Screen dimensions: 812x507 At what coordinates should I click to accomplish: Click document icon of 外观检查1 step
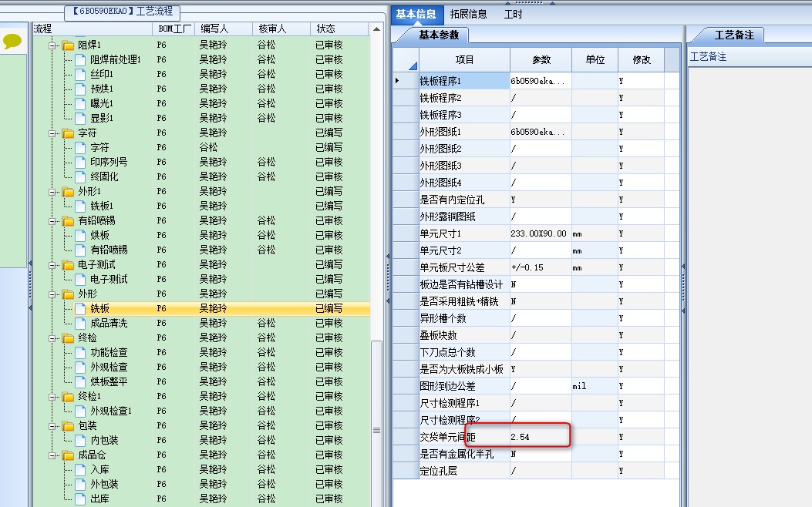(x=80, y=411)
